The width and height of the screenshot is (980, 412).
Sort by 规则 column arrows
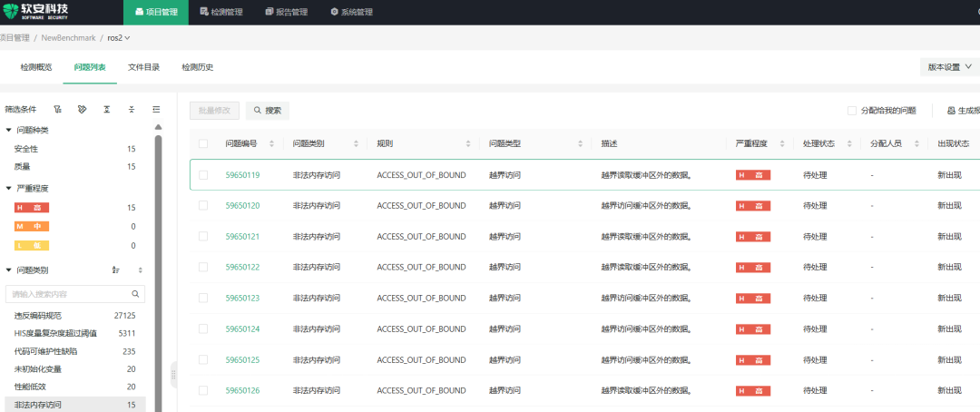point(468,143)
